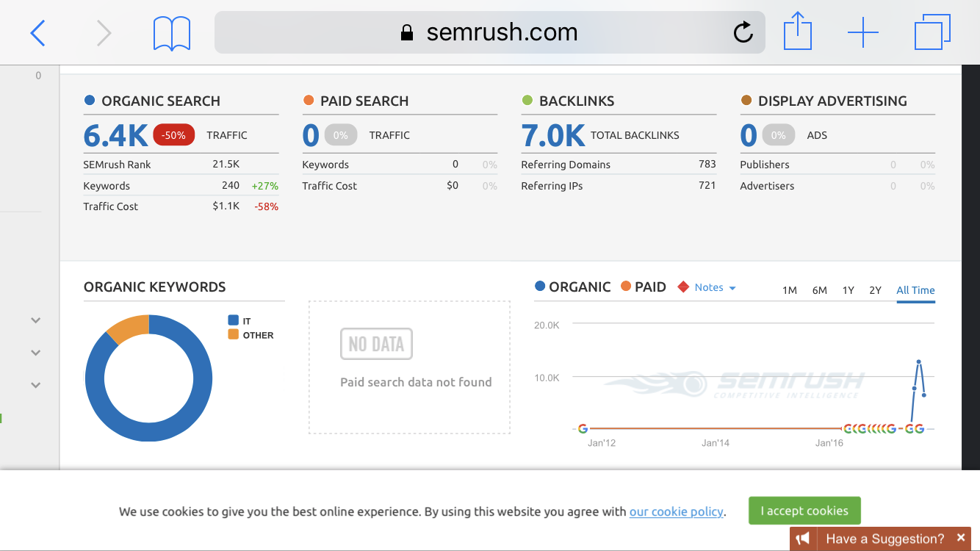Click organic Traffic Cost $1.1K
980x551 pixels.
click(x=226, y=206)
